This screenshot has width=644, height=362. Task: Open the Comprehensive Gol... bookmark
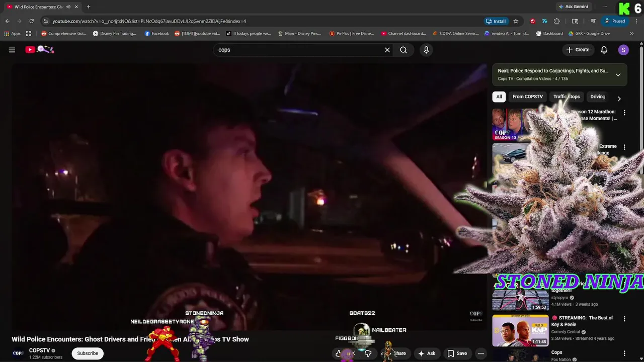point(64,34)
